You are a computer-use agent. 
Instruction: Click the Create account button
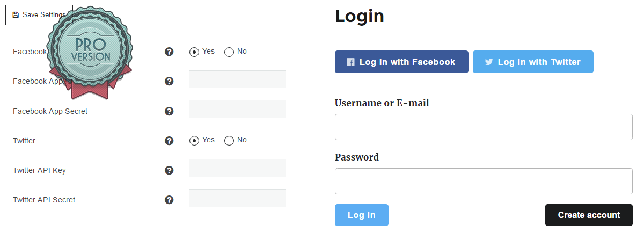pyautogui.click(x=589, y=215)
